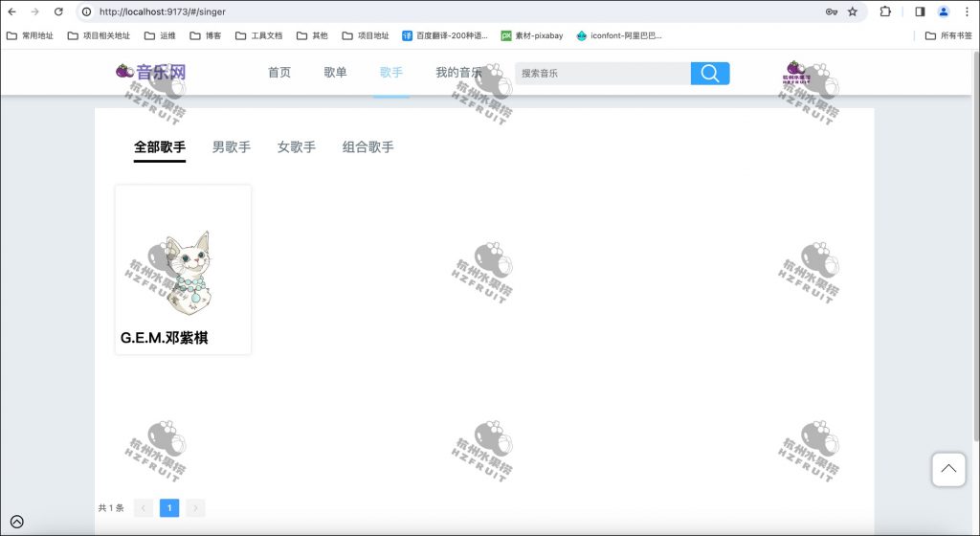Open the 运维 bookmark folder
The image size is (980, 536).
160,35
